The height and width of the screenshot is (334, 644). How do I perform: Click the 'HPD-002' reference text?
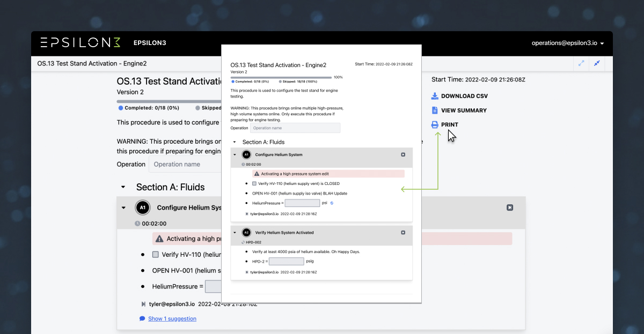point(254,242)
